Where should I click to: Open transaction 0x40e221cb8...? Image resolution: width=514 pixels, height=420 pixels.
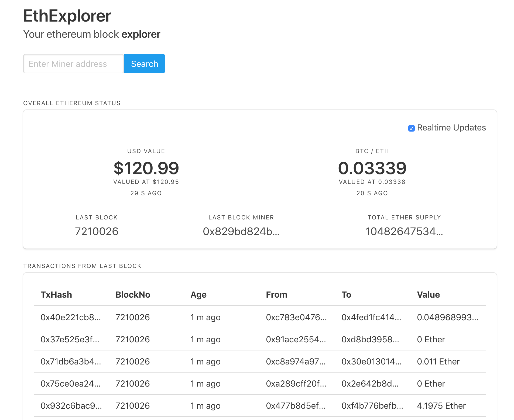pos(71,317)
